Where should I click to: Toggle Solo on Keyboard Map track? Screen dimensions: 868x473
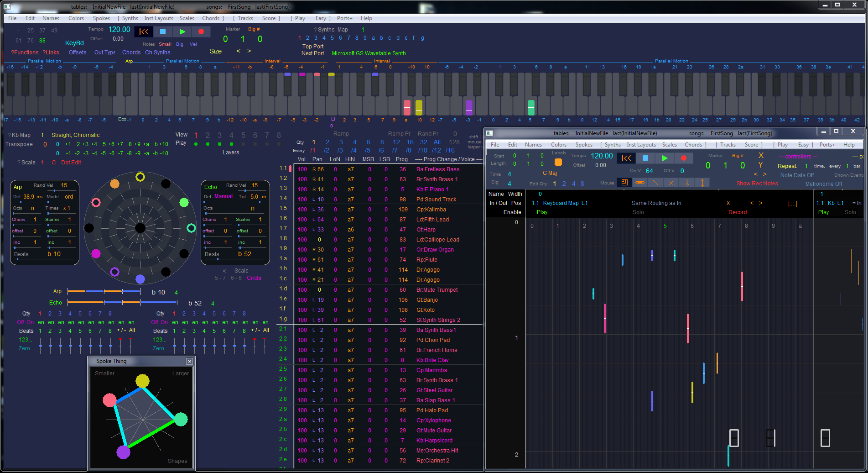click(638, 212)
